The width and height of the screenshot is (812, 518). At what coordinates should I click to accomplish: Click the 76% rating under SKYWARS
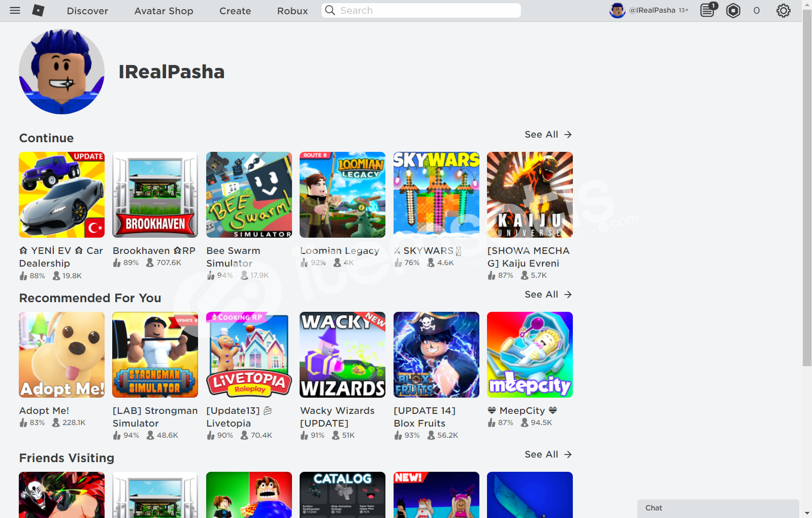pos(407,263)
